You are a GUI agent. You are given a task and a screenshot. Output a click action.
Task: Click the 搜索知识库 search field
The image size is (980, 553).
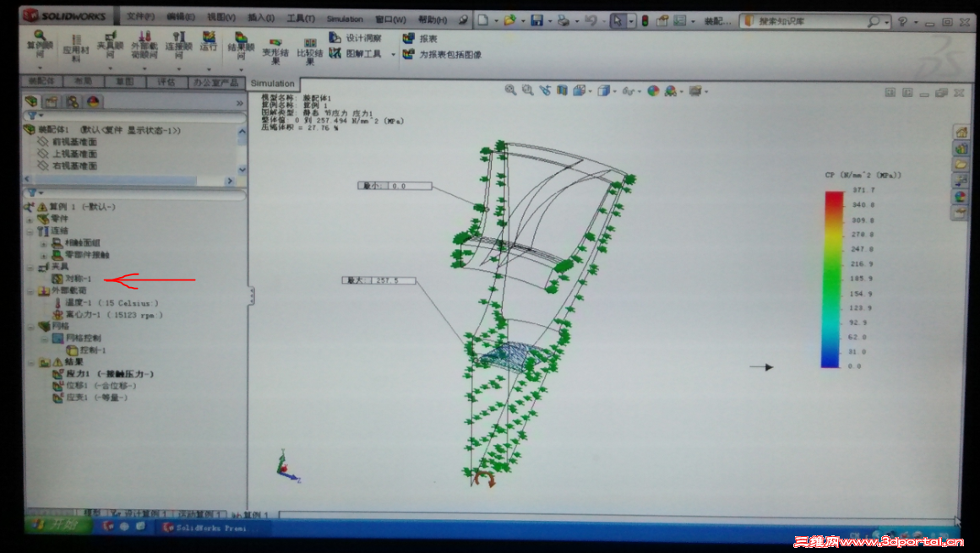(814, 22)
